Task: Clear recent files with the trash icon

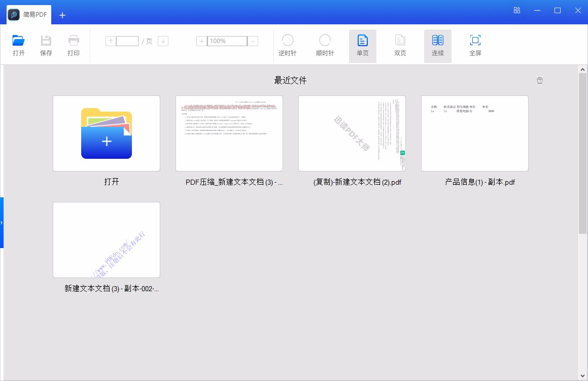Action: click(x=539, y=80)
